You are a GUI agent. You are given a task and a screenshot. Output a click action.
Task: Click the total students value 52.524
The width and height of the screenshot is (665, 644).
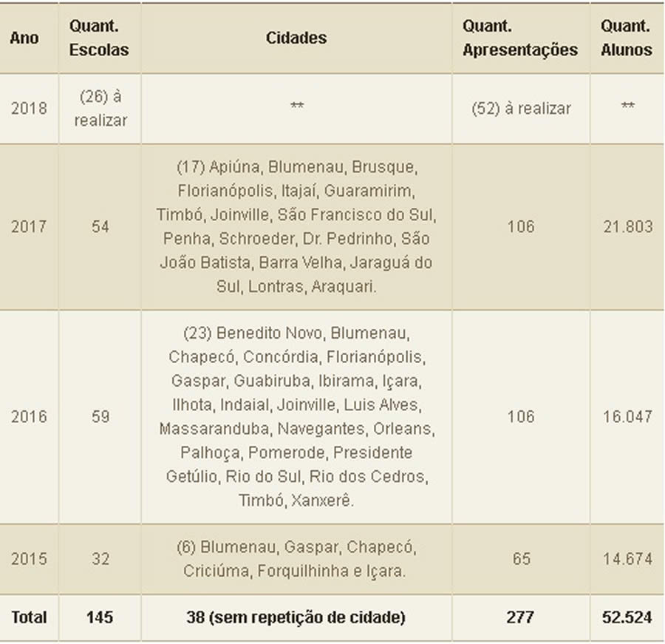pos(627,617)
